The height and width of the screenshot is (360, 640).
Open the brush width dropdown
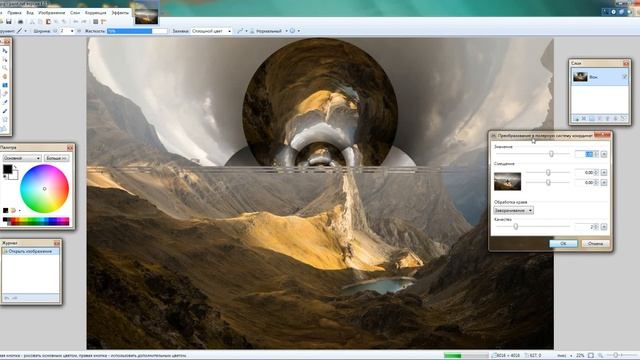point(72,31)
